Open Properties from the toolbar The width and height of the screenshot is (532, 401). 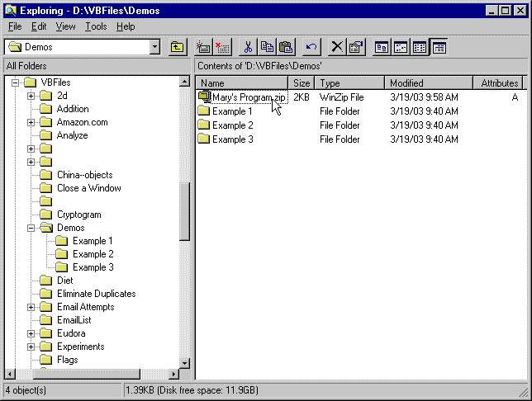point(356,47)
